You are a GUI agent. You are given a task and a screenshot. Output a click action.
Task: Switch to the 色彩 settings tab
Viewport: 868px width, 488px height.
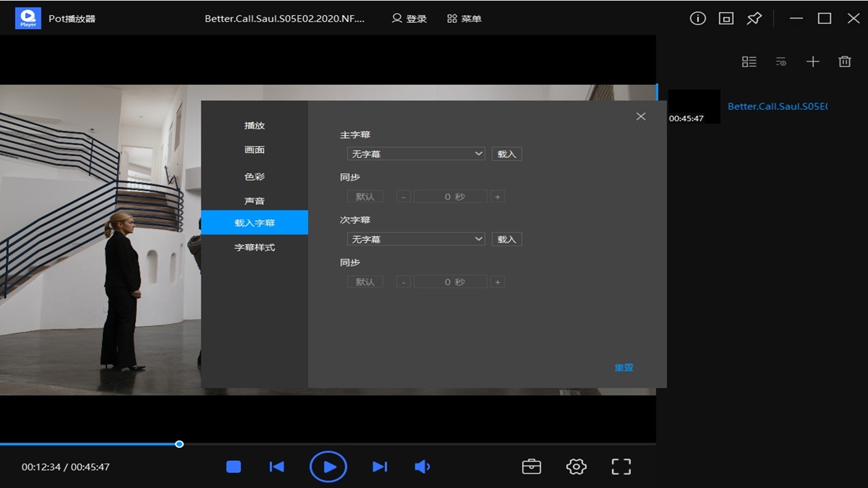(x=254, y=176)
